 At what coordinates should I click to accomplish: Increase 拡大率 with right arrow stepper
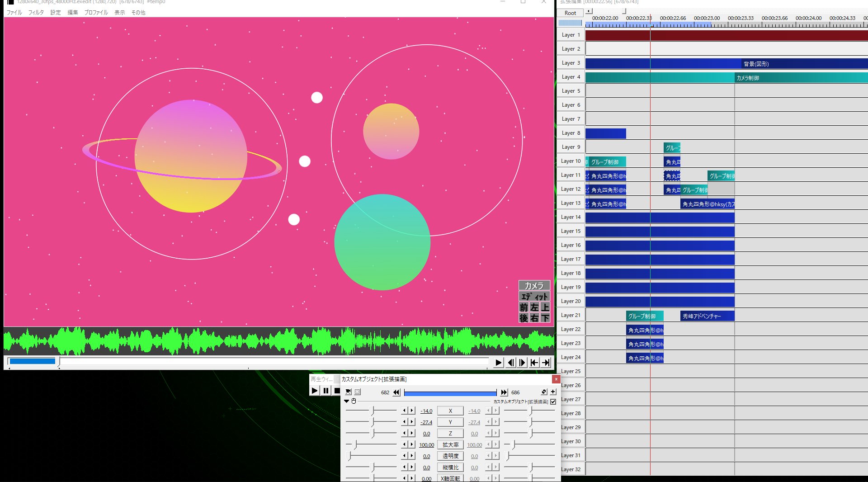pyautogui.click(x=411, y=444)
